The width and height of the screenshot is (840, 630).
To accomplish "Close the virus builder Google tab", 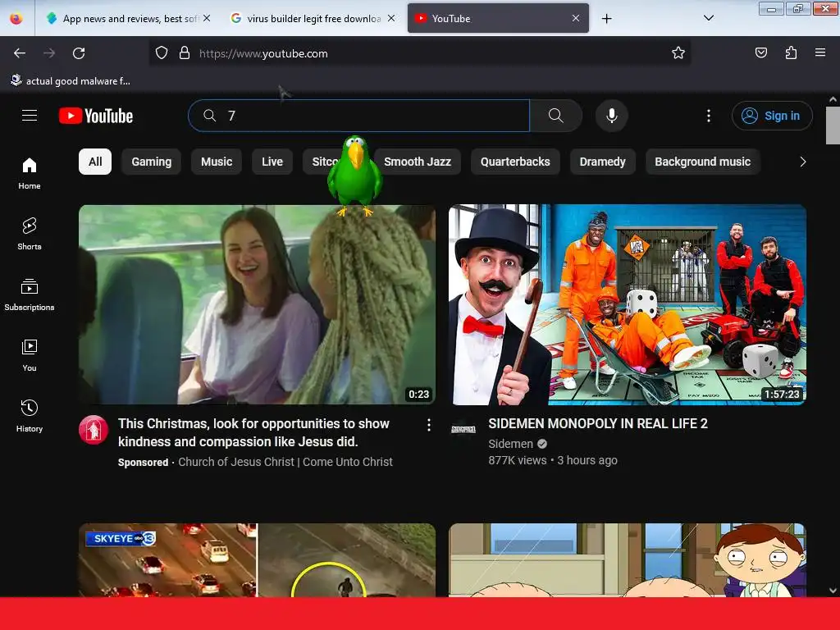I will point(391,18).
